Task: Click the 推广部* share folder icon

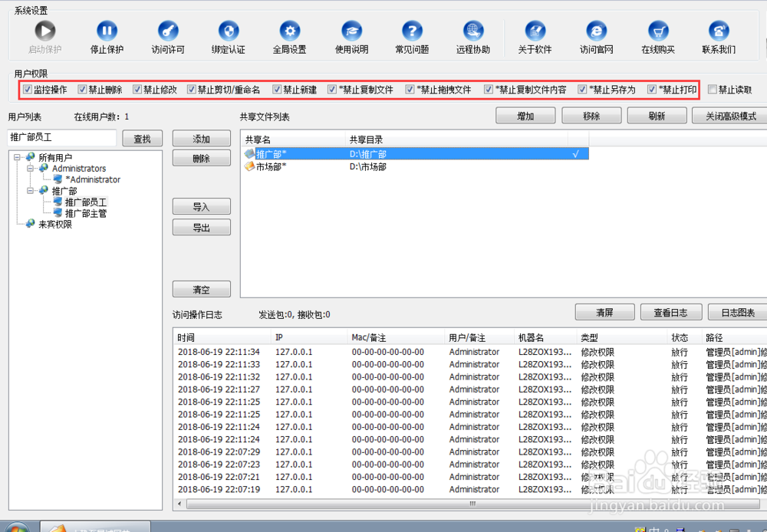Action: (249, 153)
